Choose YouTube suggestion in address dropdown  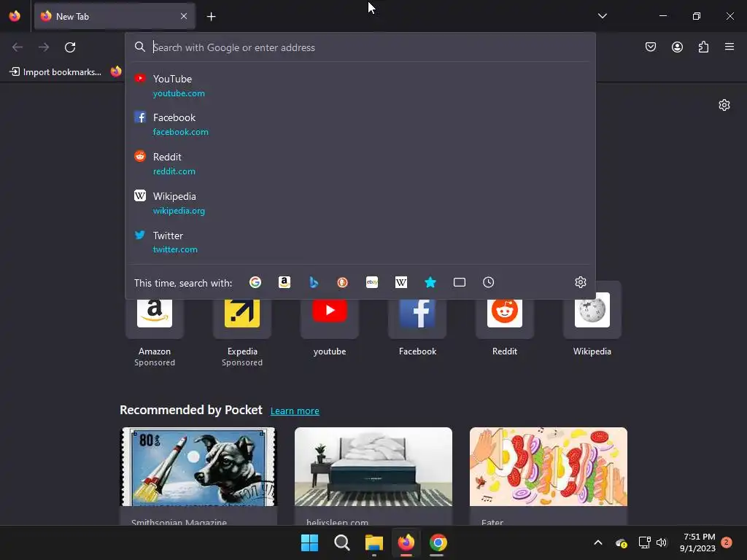click(360, 86)
